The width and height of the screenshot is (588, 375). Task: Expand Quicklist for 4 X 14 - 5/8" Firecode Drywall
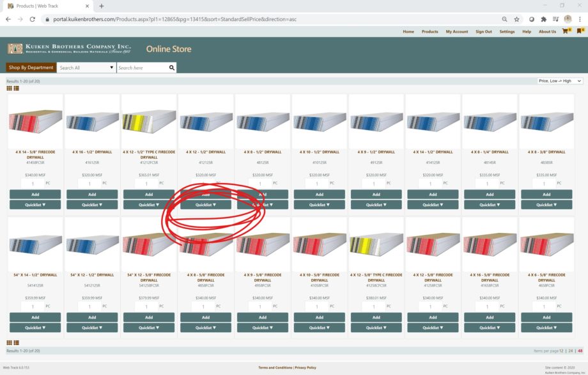[x=35, y=205]
